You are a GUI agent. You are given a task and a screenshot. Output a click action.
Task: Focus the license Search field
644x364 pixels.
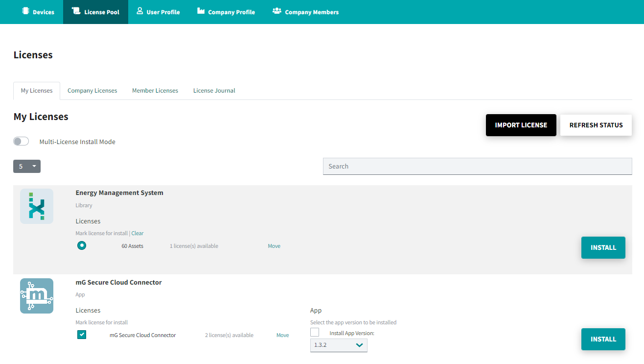478,166
